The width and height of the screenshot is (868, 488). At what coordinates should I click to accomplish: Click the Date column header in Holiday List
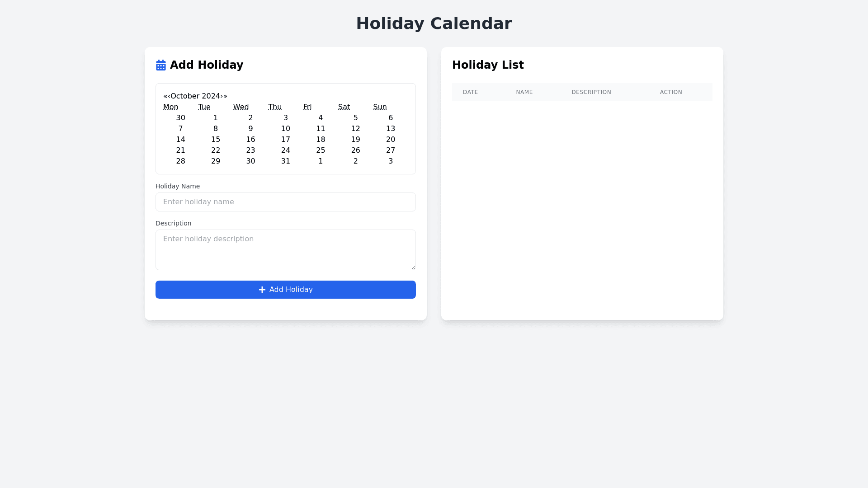coord(470,92)
